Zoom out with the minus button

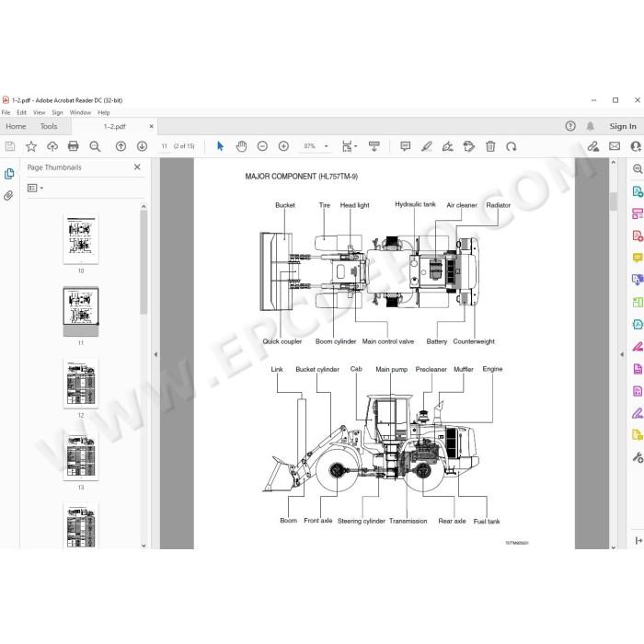click(262, 146)
